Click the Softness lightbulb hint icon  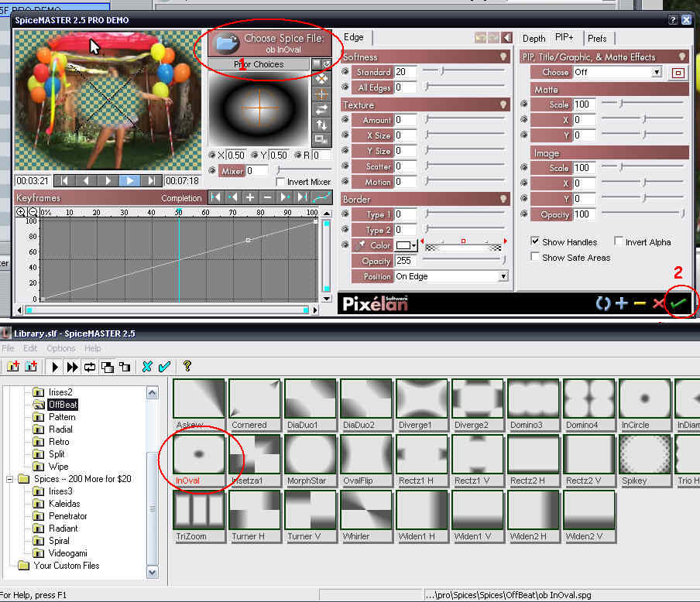[x=503, y=56]
